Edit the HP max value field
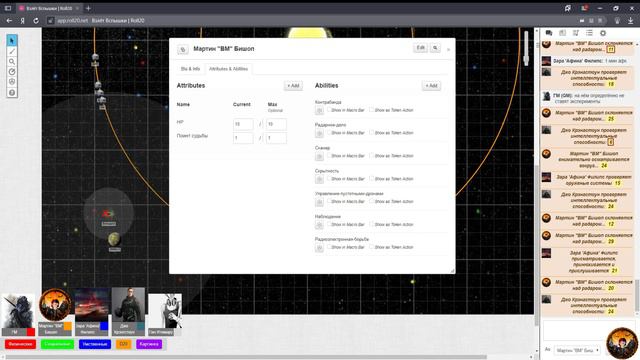640x360 pixels. (276, 124)
